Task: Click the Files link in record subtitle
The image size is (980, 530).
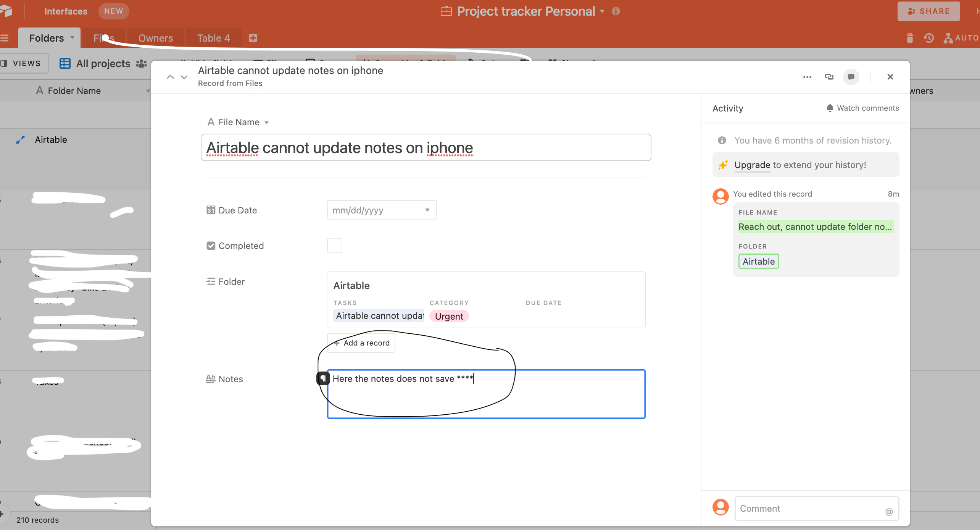Action: [254, 83]
